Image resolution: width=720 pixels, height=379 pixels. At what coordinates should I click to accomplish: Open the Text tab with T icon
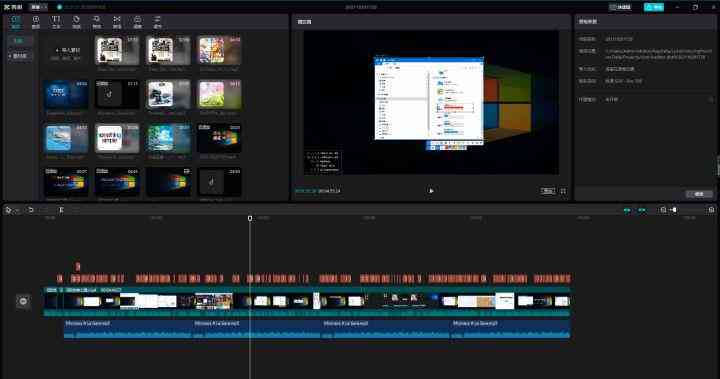pyautogui.click(x=56, y=22)
